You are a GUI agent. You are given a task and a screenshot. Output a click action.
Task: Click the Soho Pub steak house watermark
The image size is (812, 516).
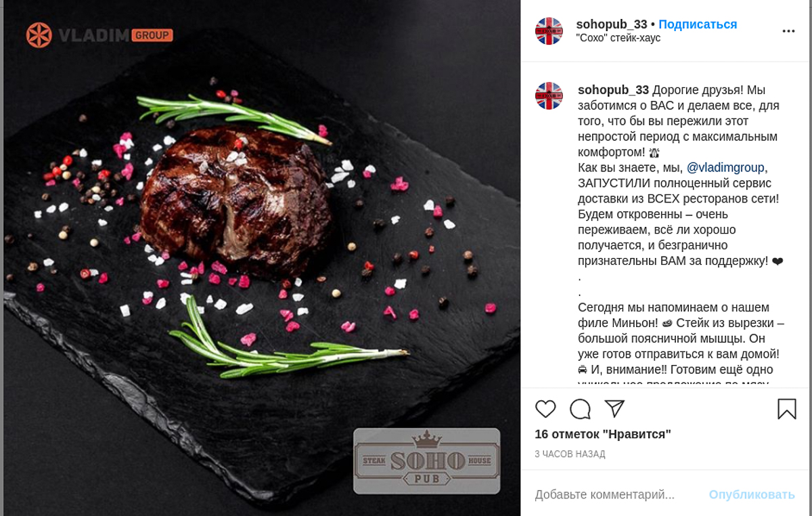[426, 460]
